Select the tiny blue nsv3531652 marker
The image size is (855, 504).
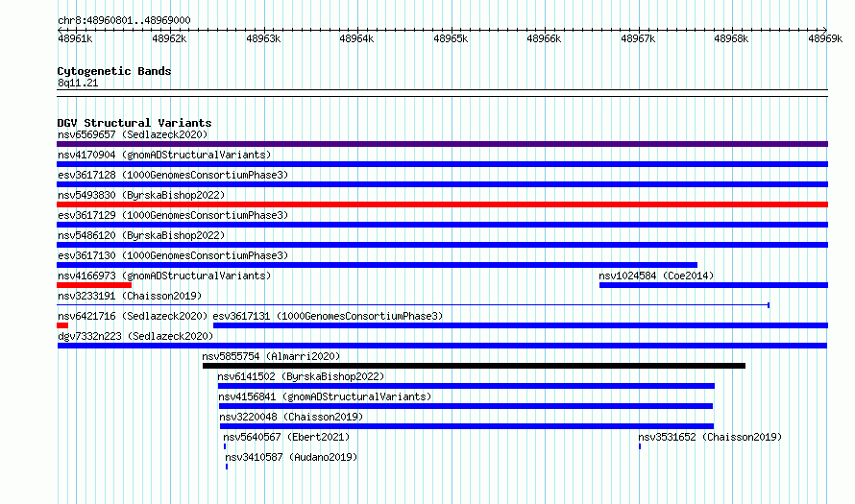coord(640,446)
